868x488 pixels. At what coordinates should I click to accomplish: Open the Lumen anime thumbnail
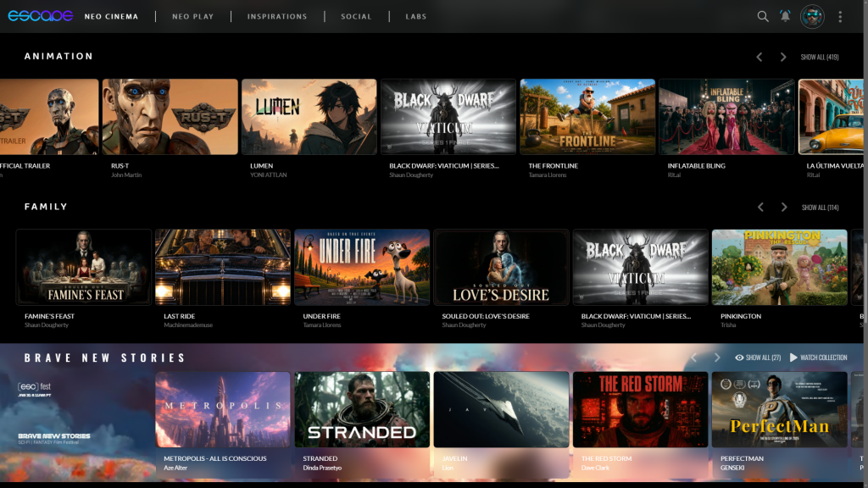click(x=309, y=117)
